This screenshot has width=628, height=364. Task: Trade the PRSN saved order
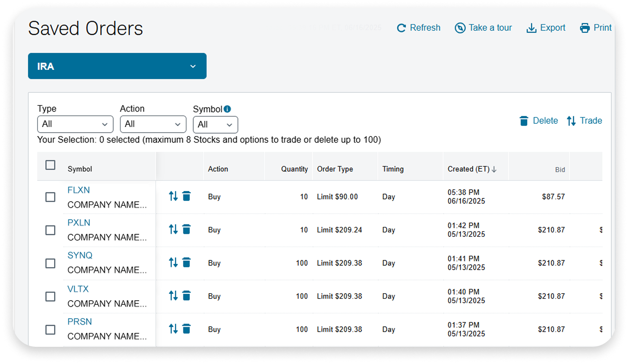pos(173,329)
